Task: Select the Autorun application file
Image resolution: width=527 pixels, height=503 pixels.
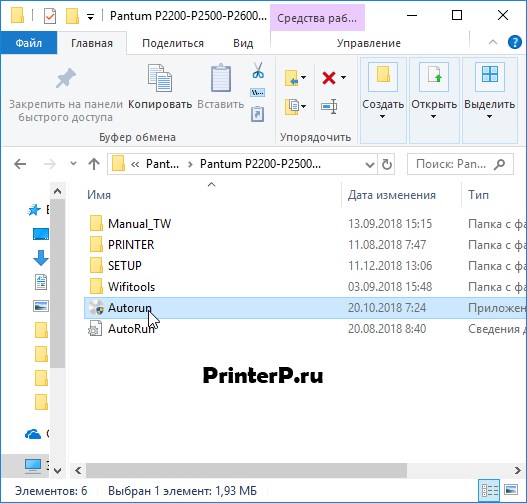Action: tap(305, 308)
